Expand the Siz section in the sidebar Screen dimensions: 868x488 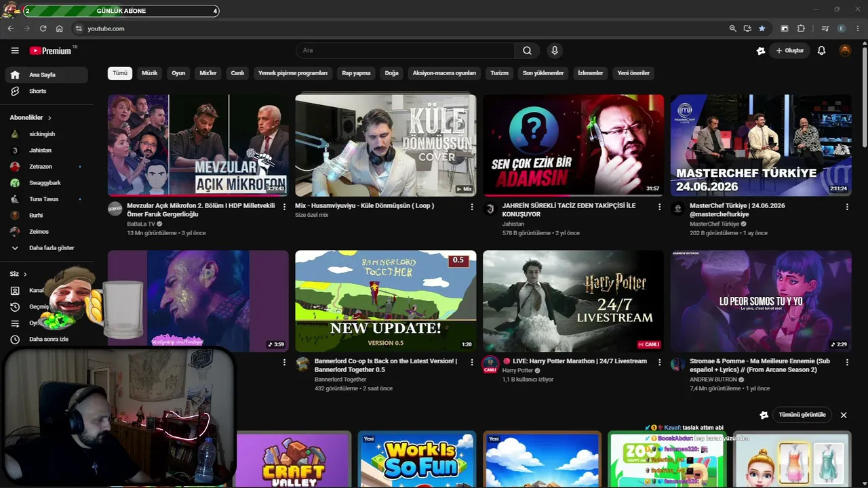pyautogui.click(x=18, y=274)
